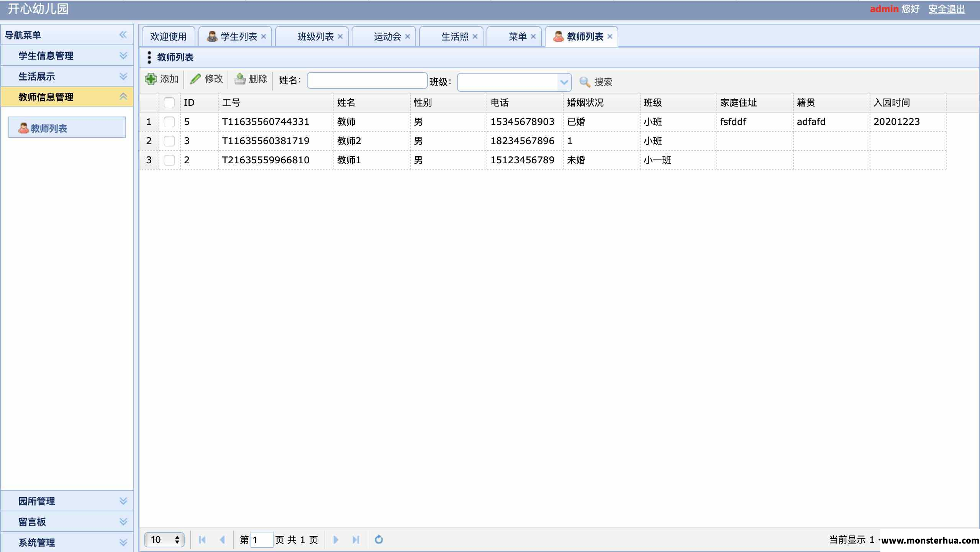The image size is (980, 552).
Task: Sort by the 姓名 column header
Action: click(372, 103)
